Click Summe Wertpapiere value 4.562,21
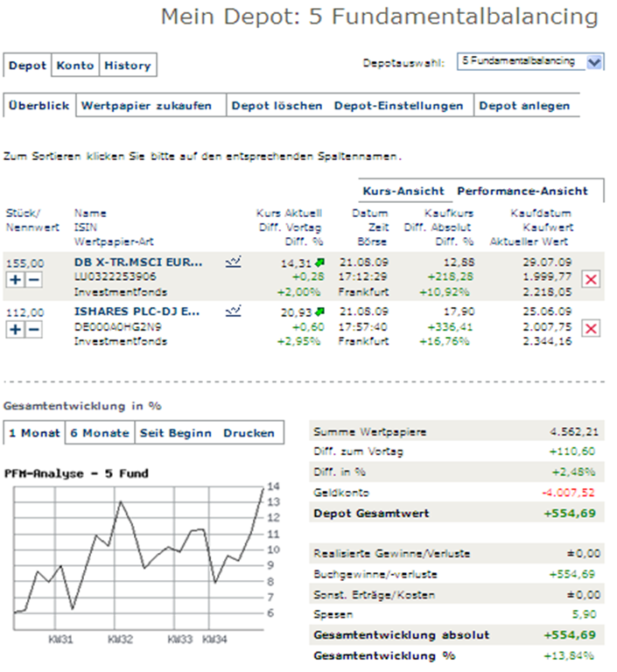The height and width of the screenshot is (672, 617). click(x=574, y=431)
